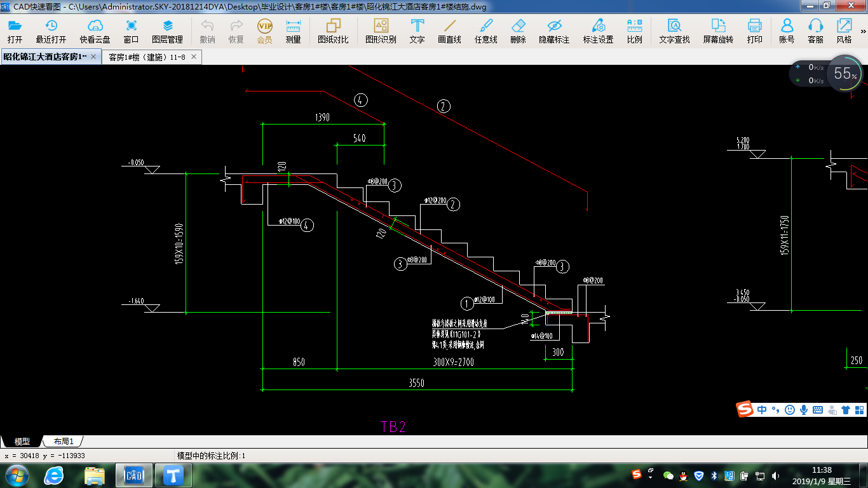The height and width of the screenshot is (488, 868).
Task: Click the blue T app on the taskbar
Action: point(173,475)
